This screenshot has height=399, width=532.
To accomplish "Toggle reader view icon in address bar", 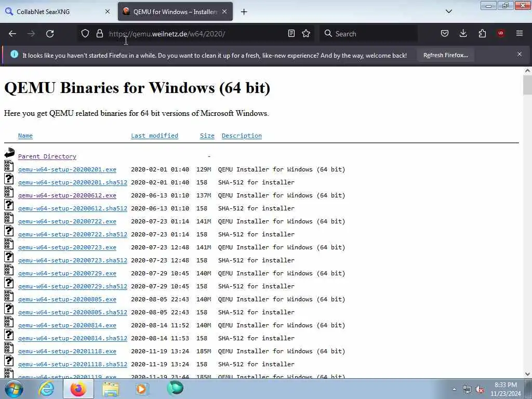I will [291, 34].
